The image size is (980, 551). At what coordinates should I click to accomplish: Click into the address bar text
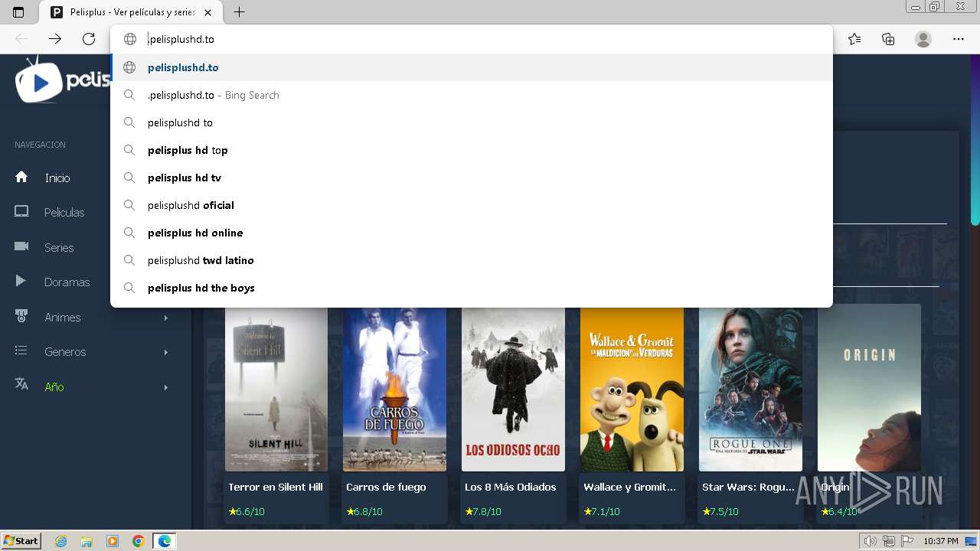point(181,39)
